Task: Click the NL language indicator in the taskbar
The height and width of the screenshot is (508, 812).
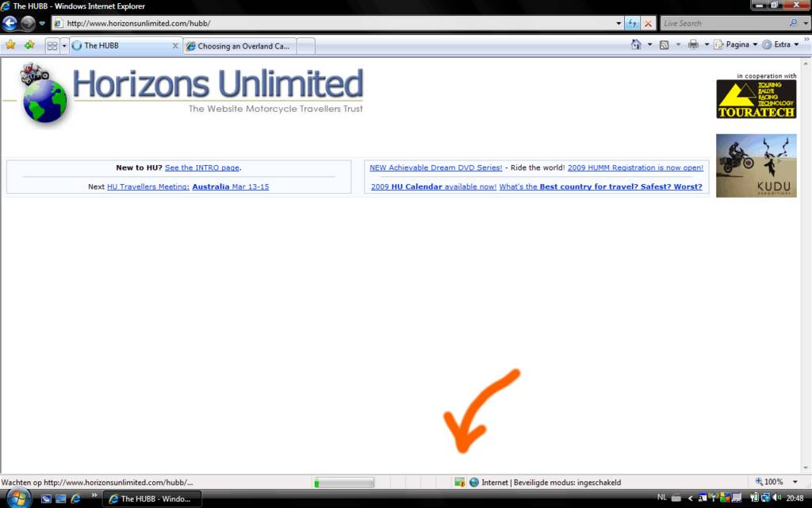Action: pos(661,498)
